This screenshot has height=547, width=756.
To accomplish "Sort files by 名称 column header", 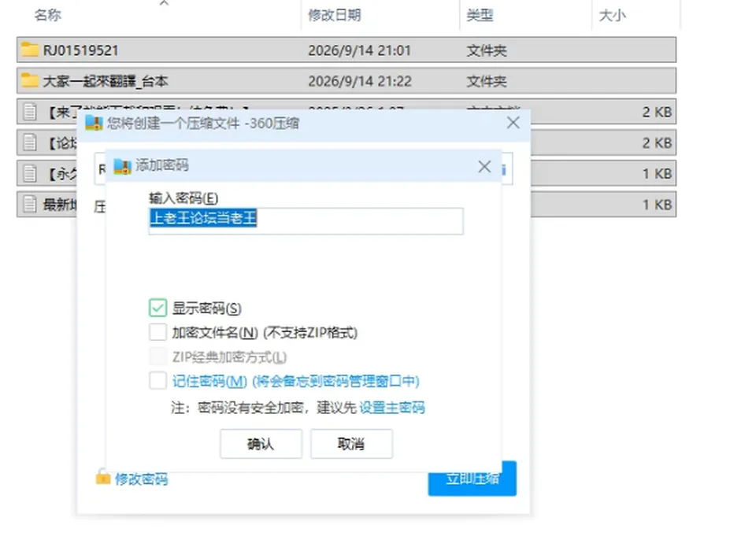I will tap(47, 15).
